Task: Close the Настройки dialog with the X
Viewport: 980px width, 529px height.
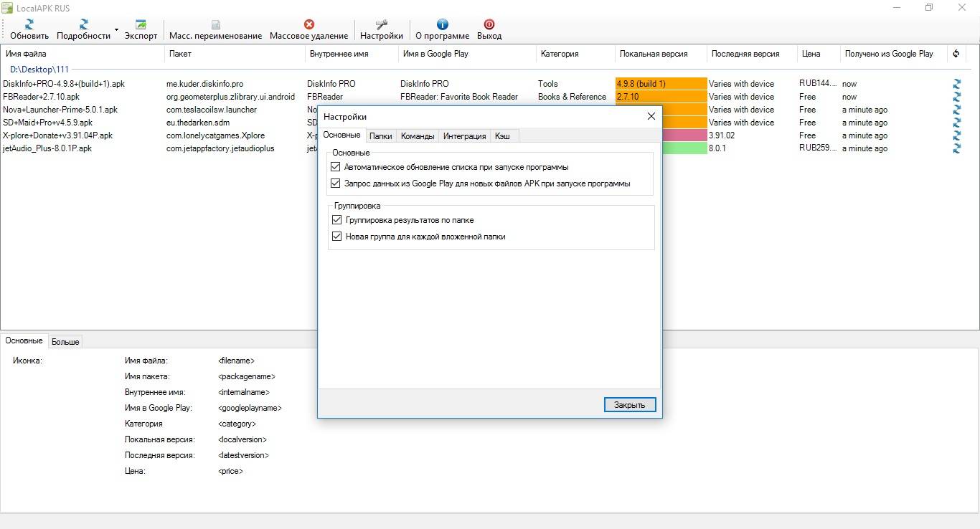Action: pos(651,116)
